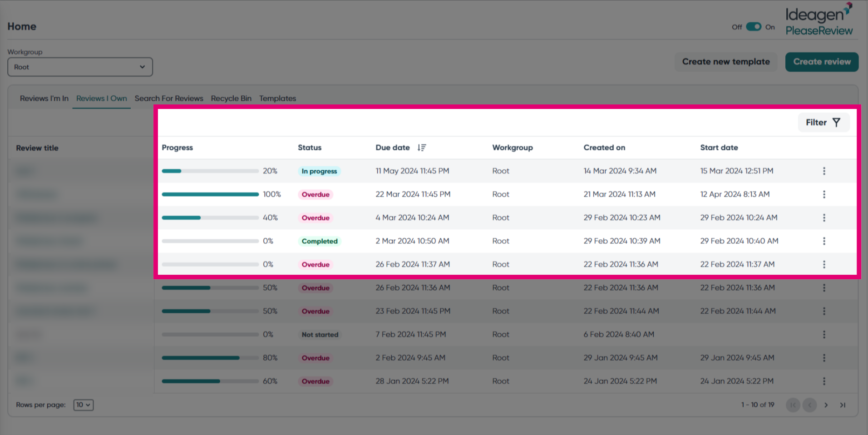The width and height of the screenshot is (868, 435).
Task: Toggle the Off/On switch
Action: click(754, 27)
